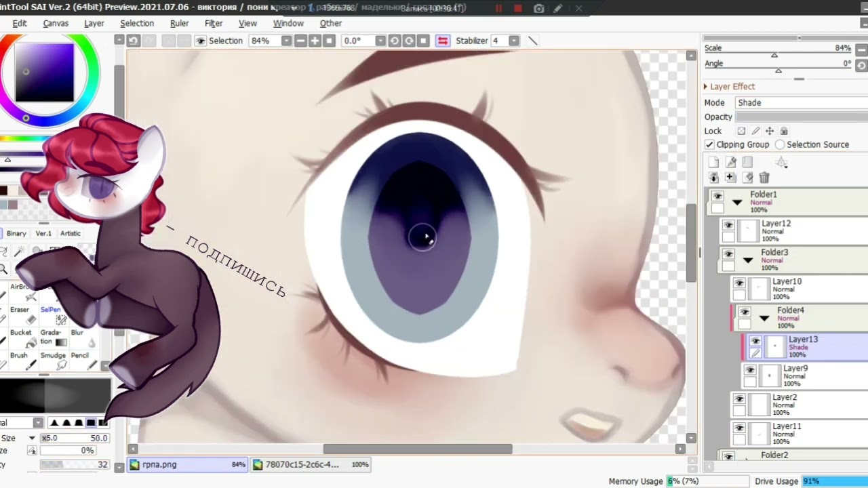The width and height of the screenshot is (868, 488).
Task: Hide Layer12 using its eye icon
Action: pos(728,226)
